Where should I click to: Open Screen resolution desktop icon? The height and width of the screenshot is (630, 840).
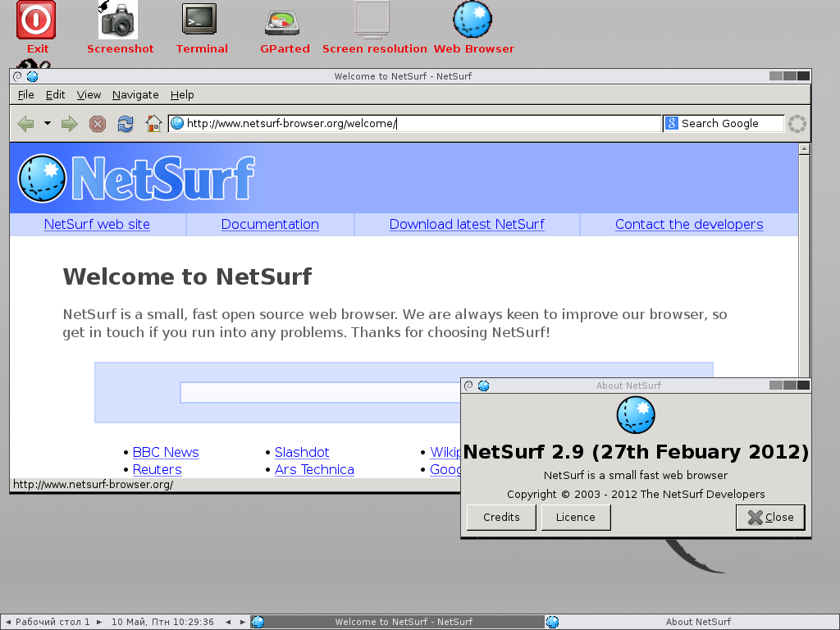click(372, 21)
